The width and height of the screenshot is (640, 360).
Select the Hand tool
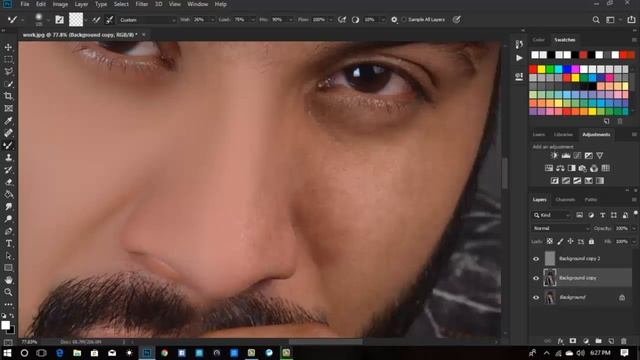click(8, 280)
